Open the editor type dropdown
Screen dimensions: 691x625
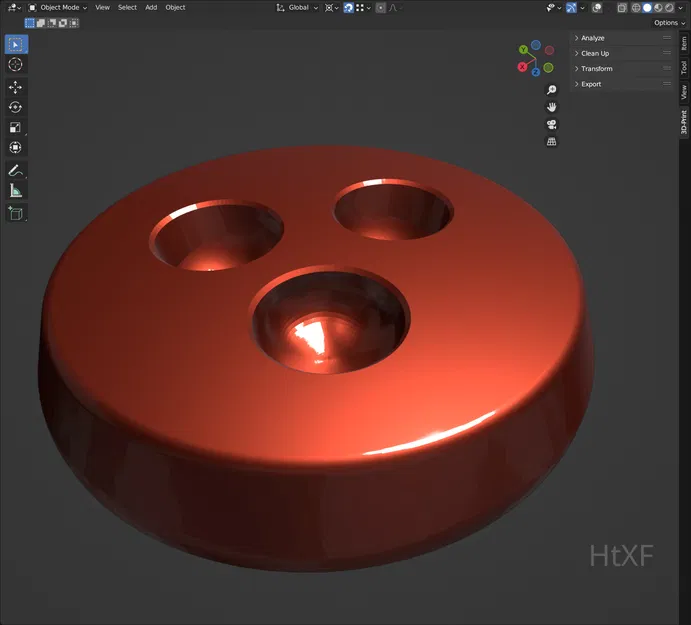15,7
